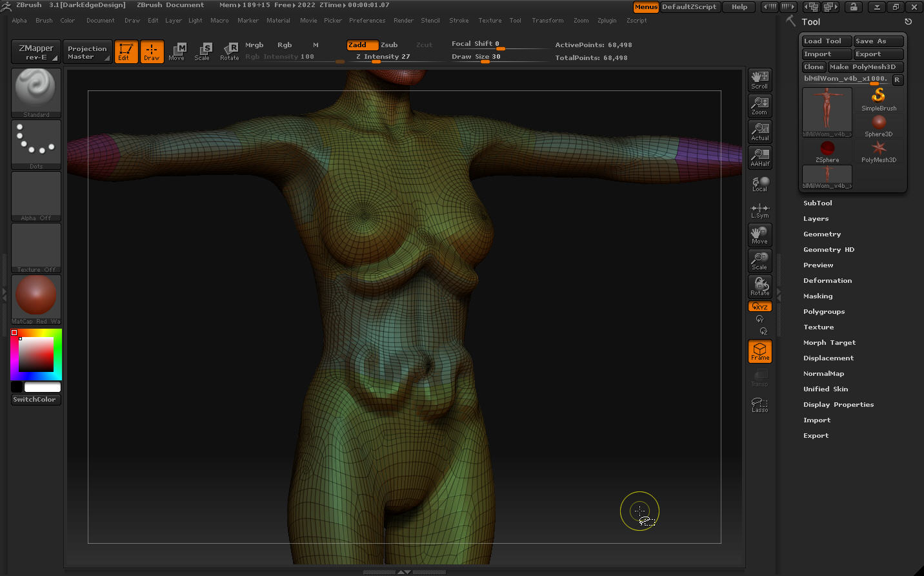Open the Deformation subpalette
Image resolution: width=924 pixels, height=576 pixels.
click(827, 280)
